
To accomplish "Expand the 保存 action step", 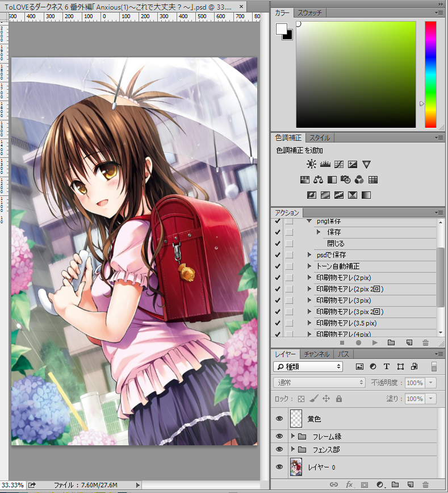I will (x=319, y=232).
